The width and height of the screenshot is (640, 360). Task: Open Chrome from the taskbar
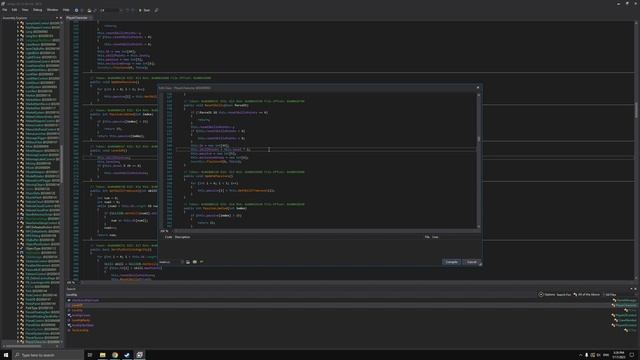pos(115,355)
